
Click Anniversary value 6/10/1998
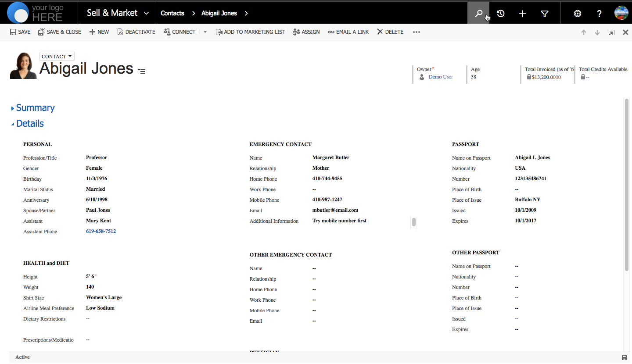click(x=97, y=200)
